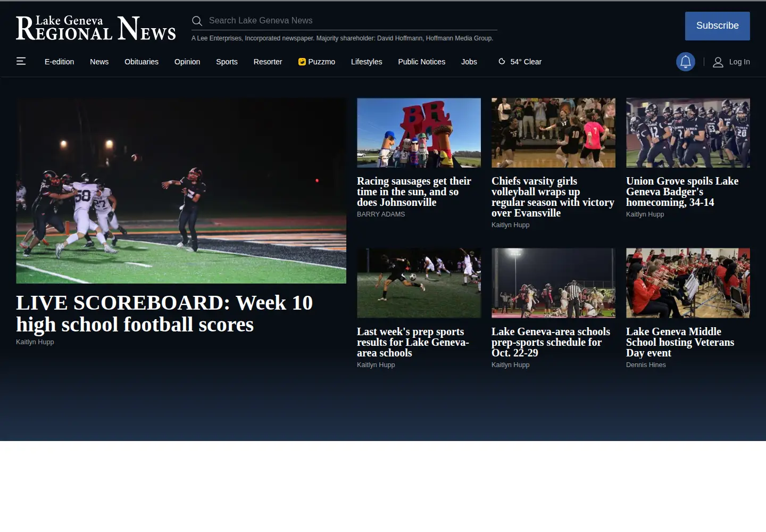Open the Union Grove football players thumbnail

tap(688, 133)
